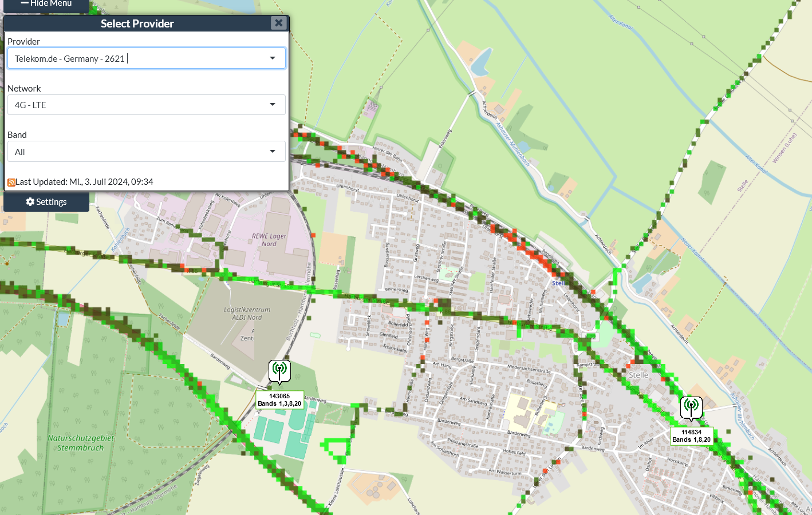Click the Naturschutzgebiet Stemmbruch map label
This screenshot has height=515, width=812.
click(x=81, y=443)
